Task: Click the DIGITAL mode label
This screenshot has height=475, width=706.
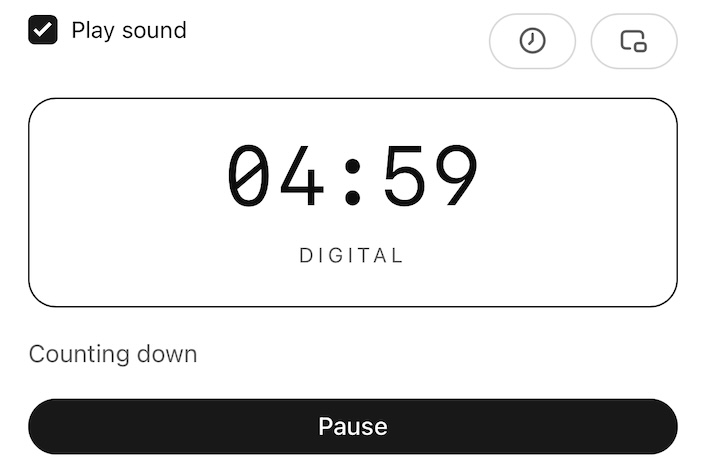Action: (352, 256)
